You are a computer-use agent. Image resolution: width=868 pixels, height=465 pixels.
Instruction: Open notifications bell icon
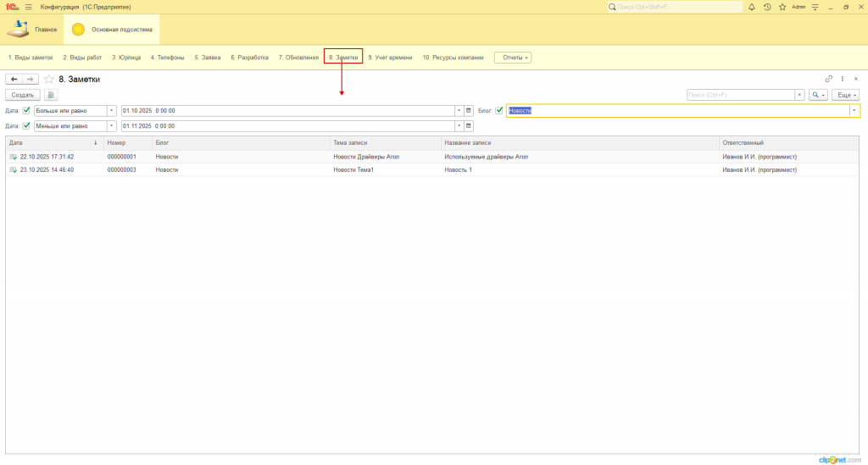point(752,7)
